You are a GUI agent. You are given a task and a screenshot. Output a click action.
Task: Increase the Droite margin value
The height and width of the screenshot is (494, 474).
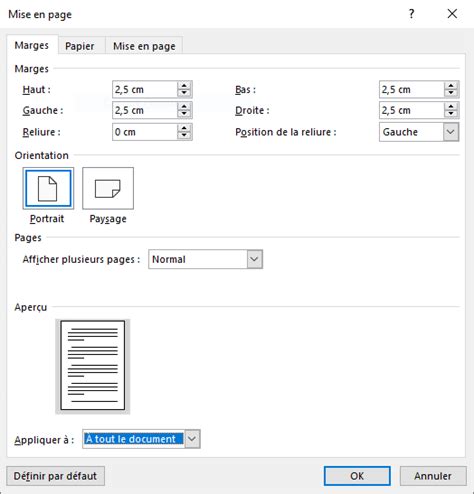pos(451,106)
